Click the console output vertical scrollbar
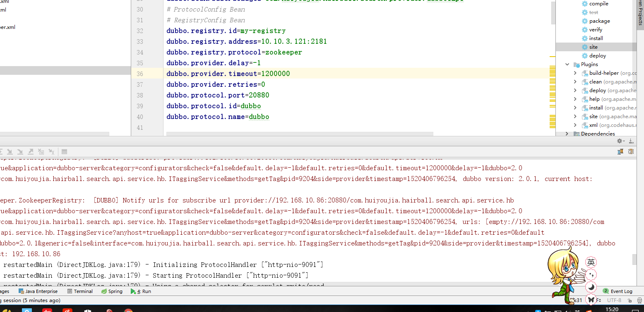 coord(634,260)
